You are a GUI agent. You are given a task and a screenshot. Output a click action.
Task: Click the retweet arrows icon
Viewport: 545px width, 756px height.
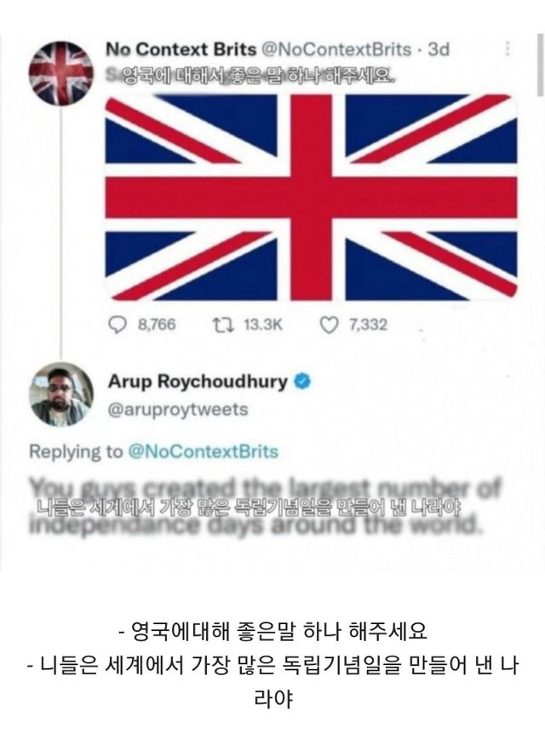click(224, 325)
